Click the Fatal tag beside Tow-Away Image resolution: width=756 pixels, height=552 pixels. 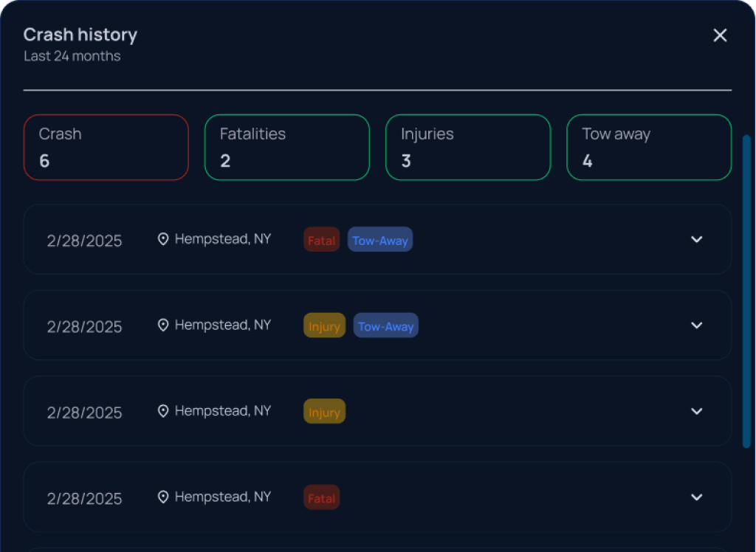pyautogui.click(x=321, y=240)
